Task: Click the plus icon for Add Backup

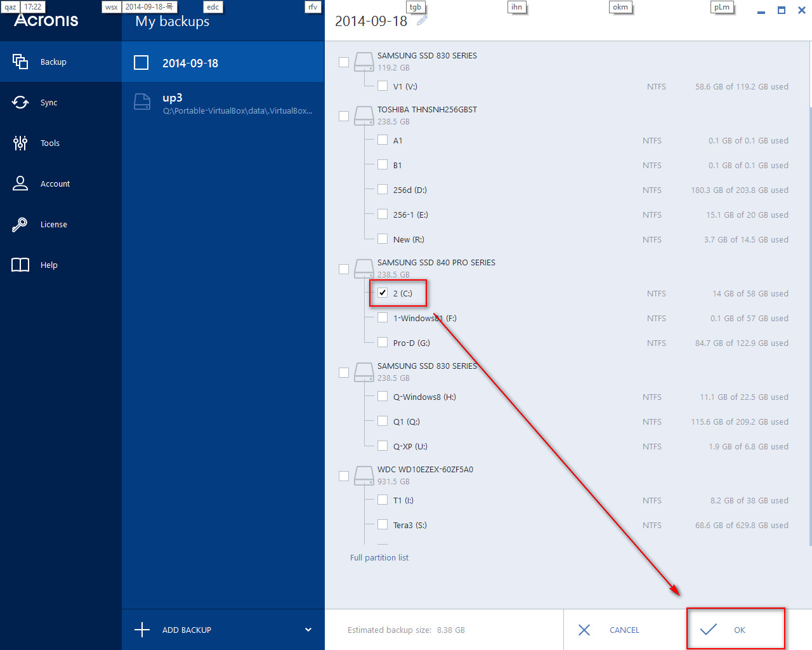Action: [142, 630]
